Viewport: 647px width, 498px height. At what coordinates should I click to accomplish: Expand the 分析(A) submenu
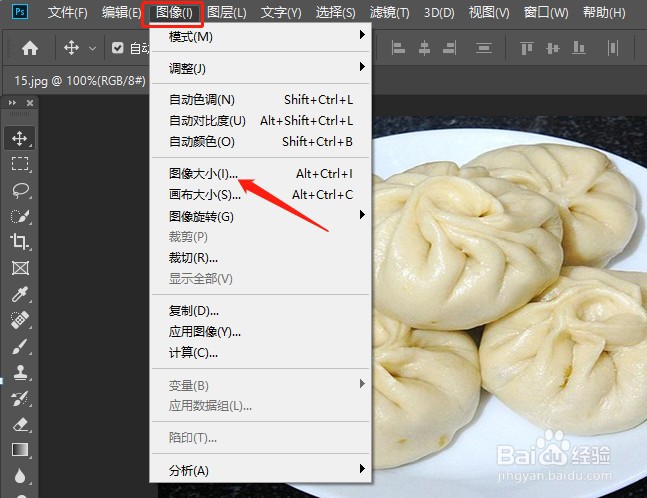coord(260,470)
